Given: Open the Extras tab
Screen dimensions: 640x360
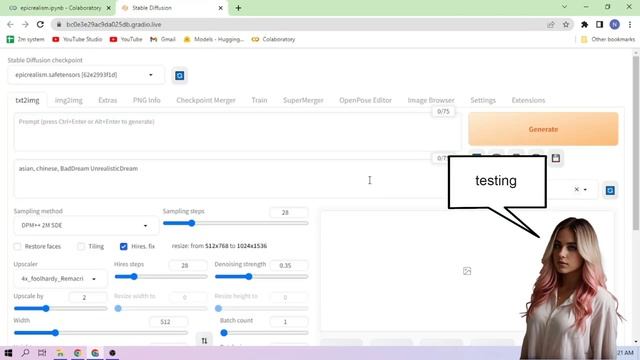Looking at the screenshot, I should click(x=108, y=100).
